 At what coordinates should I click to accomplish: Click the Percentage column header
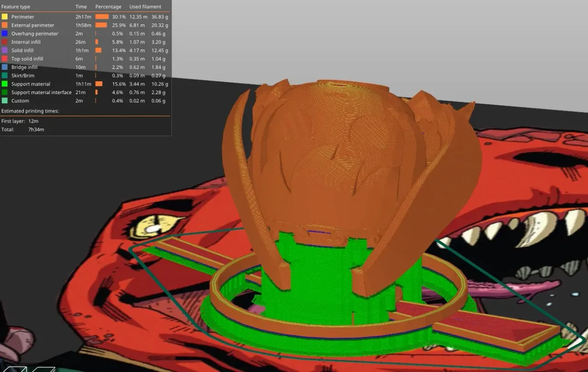click(x=108, y=7)
